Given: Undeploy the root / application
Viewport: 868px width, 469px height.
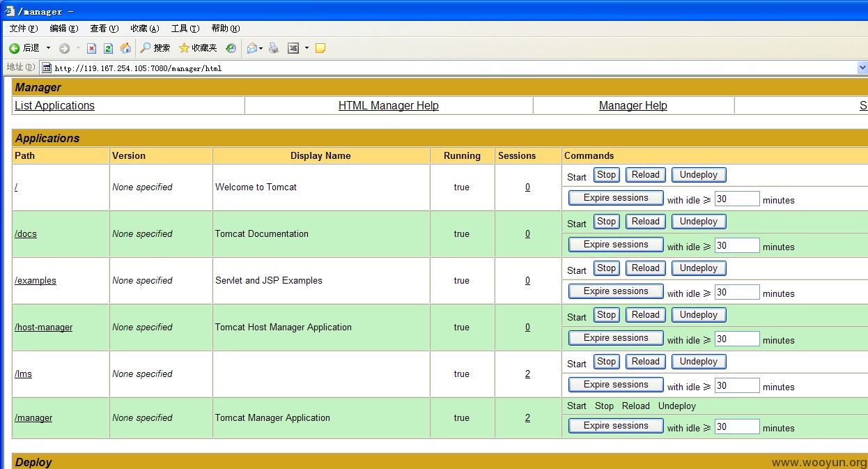Looking at the screenshot, I should pos(699,175).
